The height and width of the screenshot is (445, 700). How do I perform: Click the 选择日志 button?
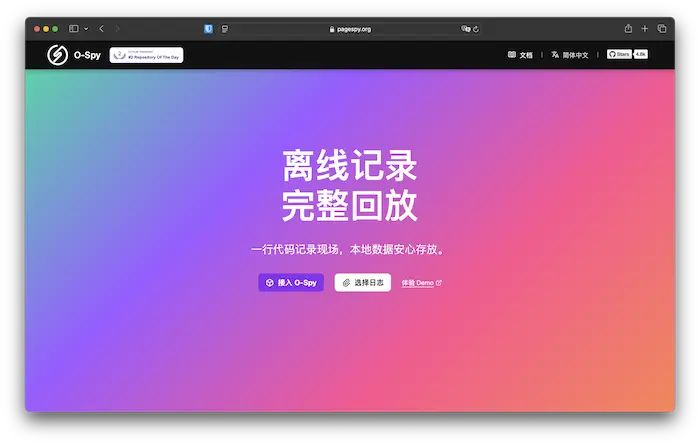[362, 283]
